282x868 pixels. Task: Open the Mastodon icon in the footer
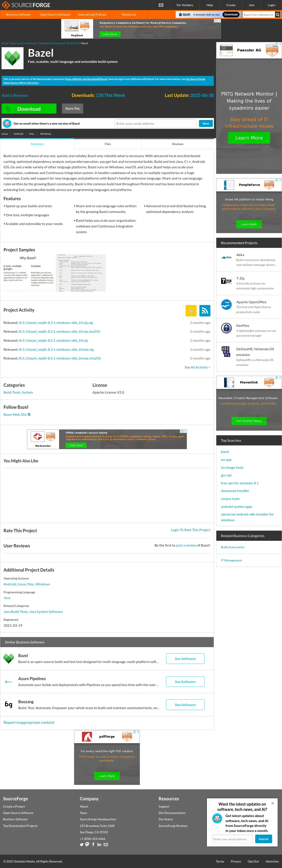tap(87, 844)
